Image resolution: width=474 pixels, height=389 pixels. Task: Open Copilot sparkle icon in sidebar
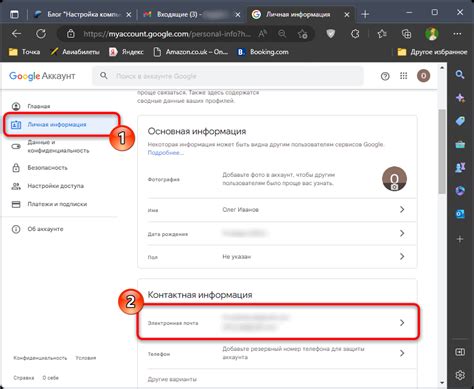click(460, 98)
